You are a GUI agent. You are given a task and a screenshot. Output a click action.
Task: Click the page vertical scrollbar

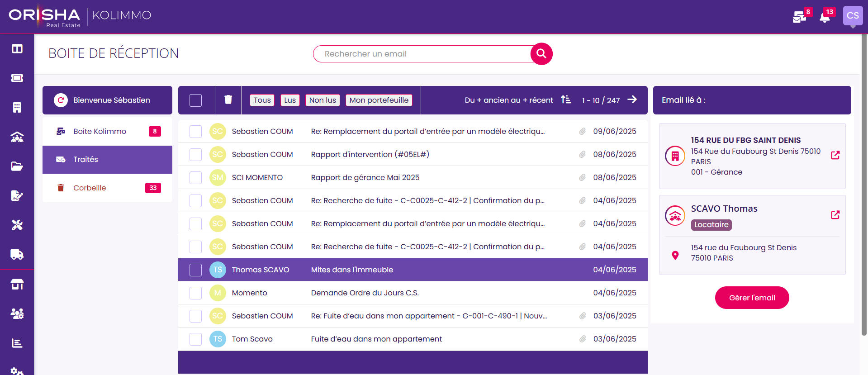(x=864, y=185)
